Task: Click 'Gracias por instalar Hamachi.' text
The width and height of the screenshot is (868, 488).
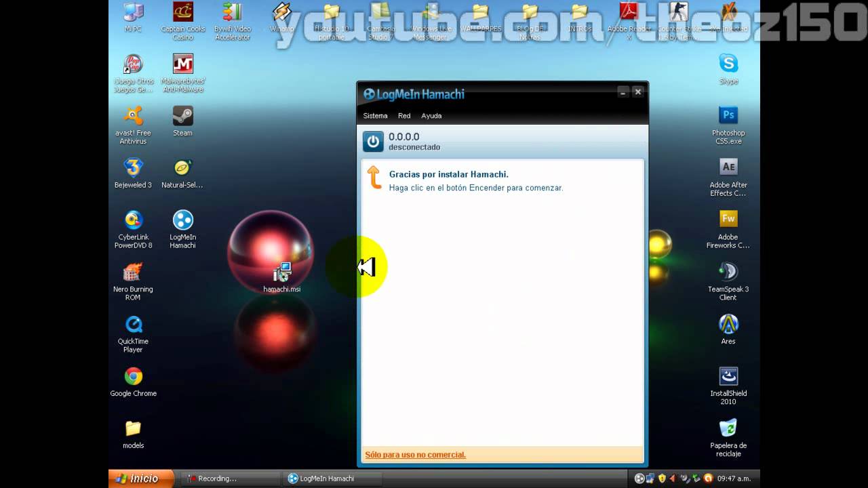Action: point(449,174)
